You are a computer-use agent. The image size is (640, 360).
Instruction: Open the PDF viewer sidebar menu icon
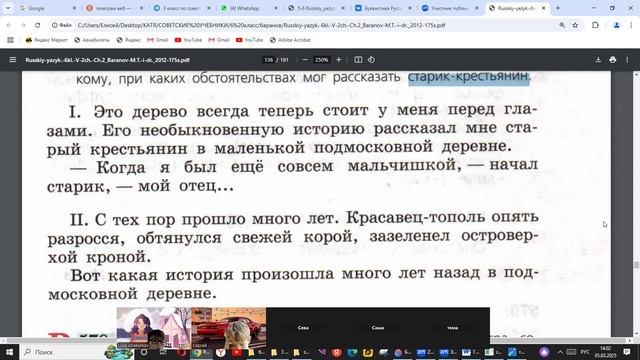[13, 60]
